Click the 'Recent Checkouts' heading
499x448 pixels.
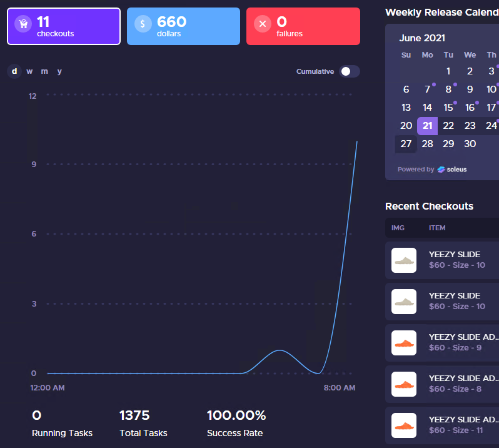tap(430, 206)
